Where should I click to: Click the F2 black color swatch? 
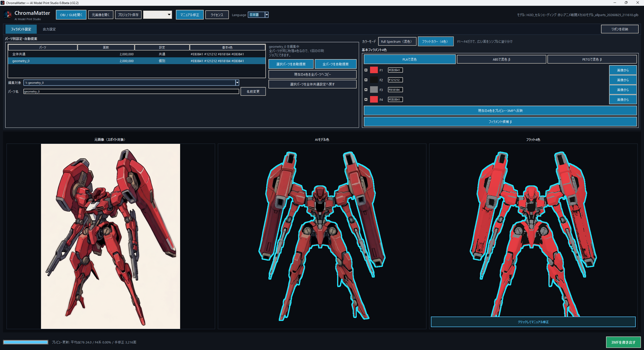(374, 80)
